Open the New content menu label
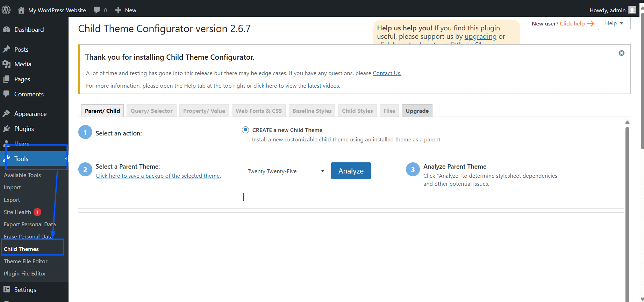 click(x=130, y=10)
